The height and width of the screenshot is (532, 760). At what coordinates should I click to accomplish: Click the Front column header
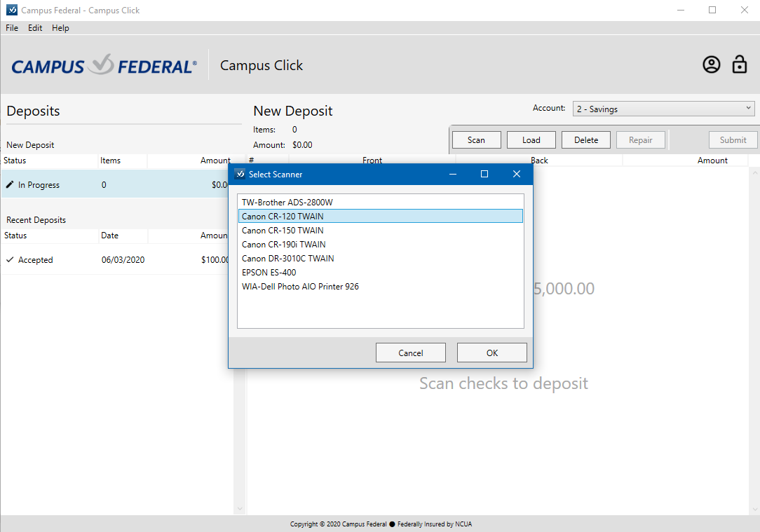[372, 161]
